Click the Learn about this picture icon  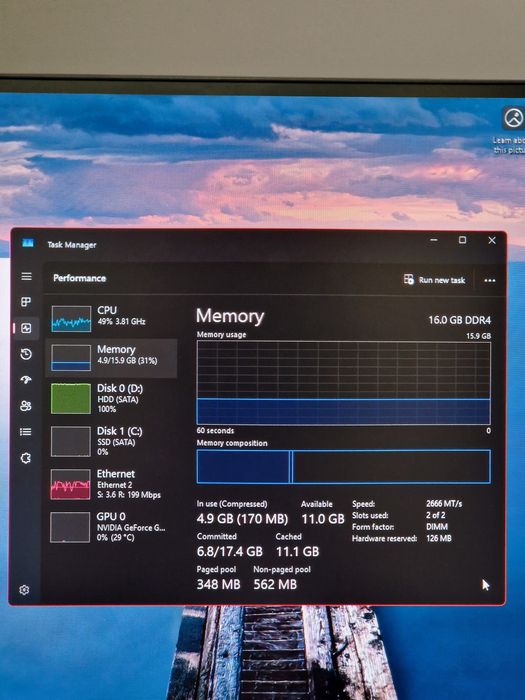tap(513, 118)
